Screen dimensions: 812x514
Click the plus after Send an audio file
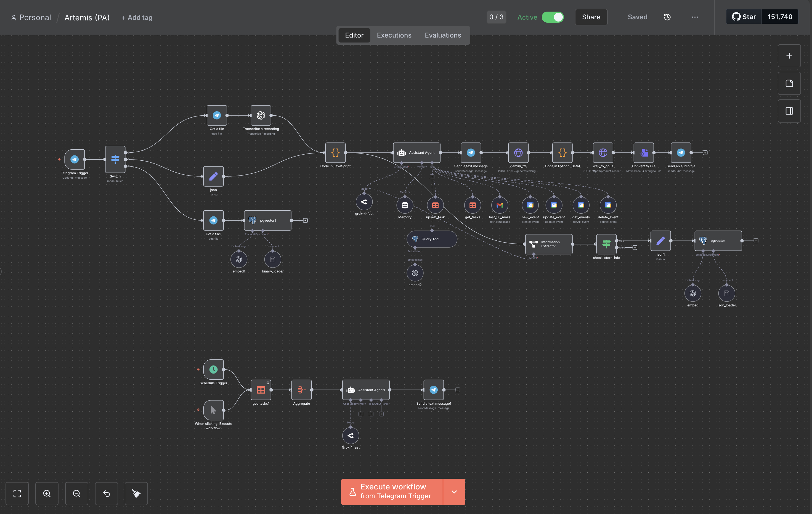tap(705, 153)
